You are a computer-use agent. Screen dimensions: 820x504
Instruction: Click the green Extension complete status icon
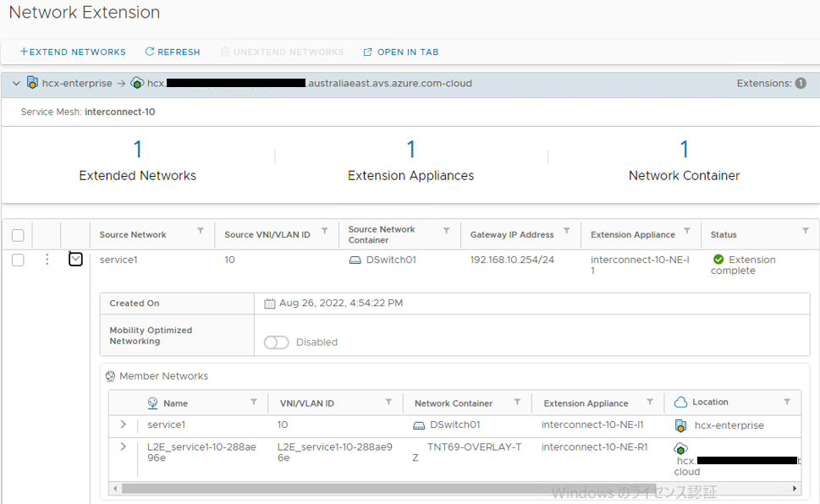(718, 260)
